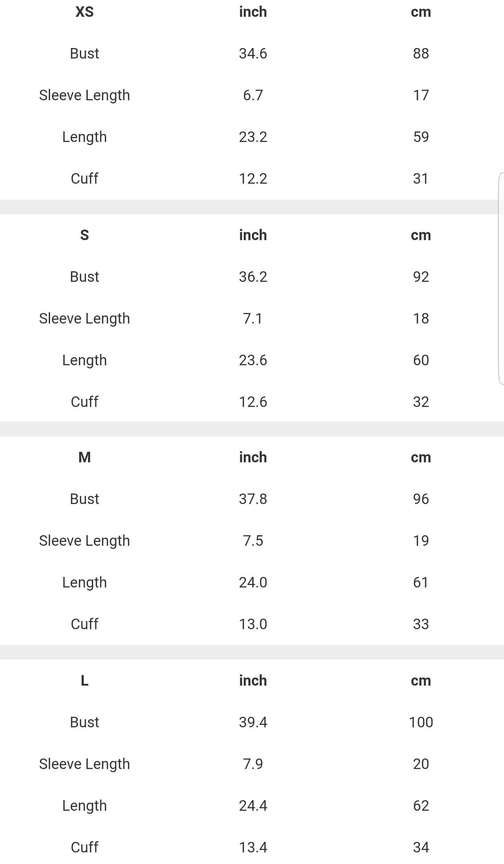This screenshot has width=504, height=864.
Task: Click the S cuff value 32 cm
Action: point(421,402)
